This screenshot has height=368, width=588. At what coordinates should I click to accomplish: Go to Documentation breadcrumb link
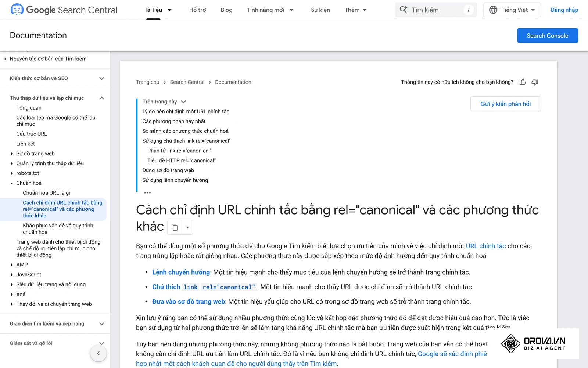(x=233, y=82)
